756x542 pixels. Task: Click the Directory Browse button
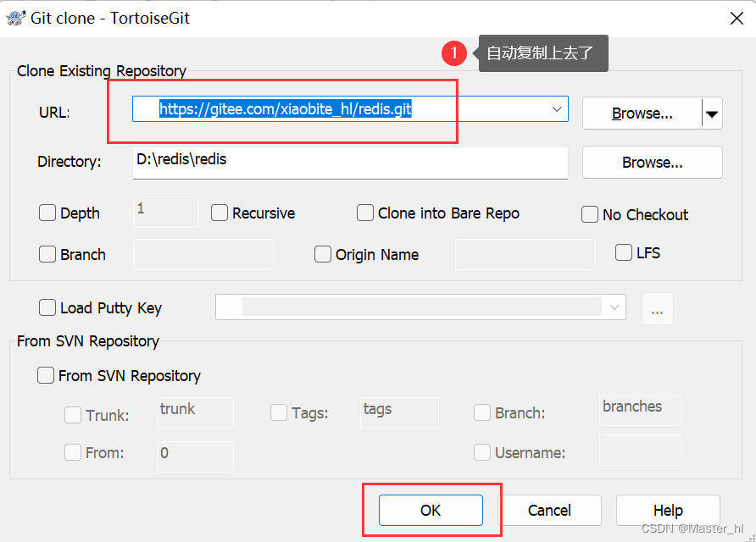[x=653, y=163]
